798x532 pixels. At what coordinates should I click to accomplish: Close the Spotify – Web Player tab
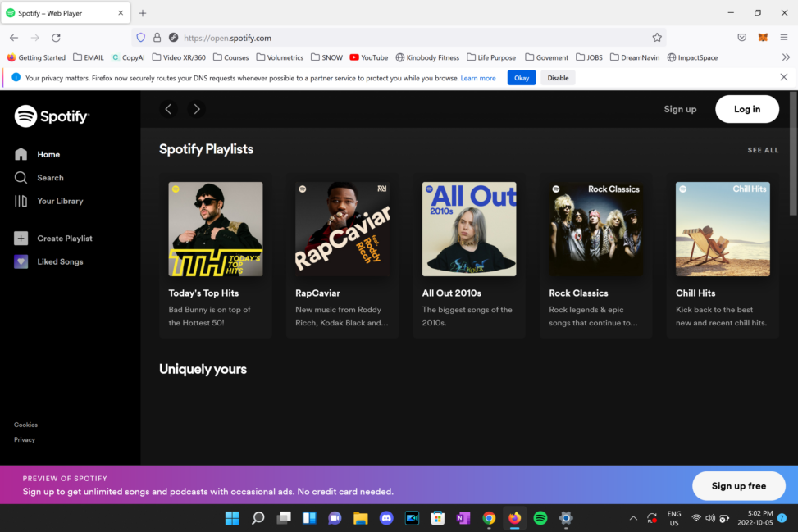(x=121, y=13)
